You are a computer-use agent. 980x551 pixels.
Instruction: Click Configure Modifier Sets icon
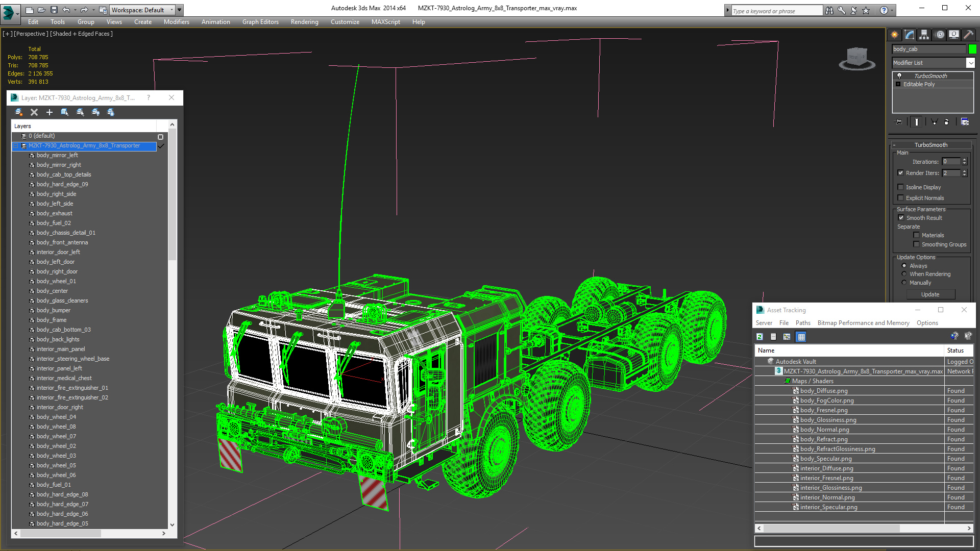coord(965,122)
